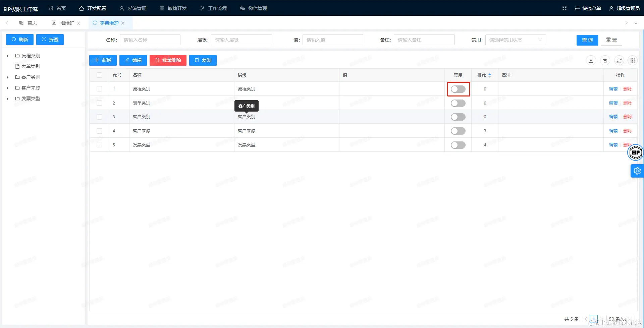Screen dimensions: 644x328
Task: Click the 折叠 collapse button
Action: click(50, 40)
